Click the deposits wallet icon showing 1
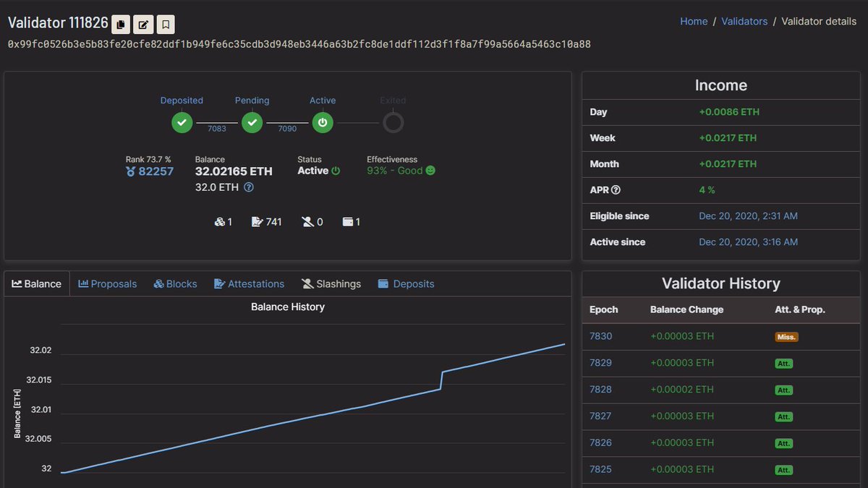 point(347,222)
